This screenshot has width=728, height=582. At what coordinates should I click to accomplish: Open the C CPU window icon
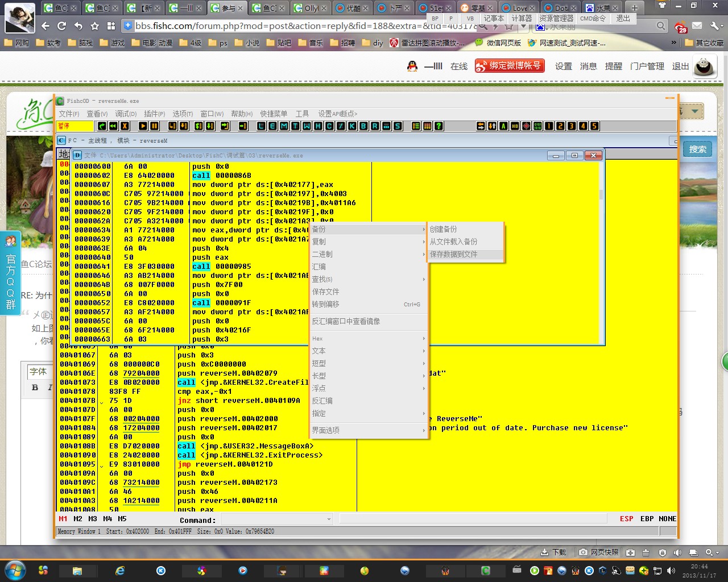coord(329,126)
